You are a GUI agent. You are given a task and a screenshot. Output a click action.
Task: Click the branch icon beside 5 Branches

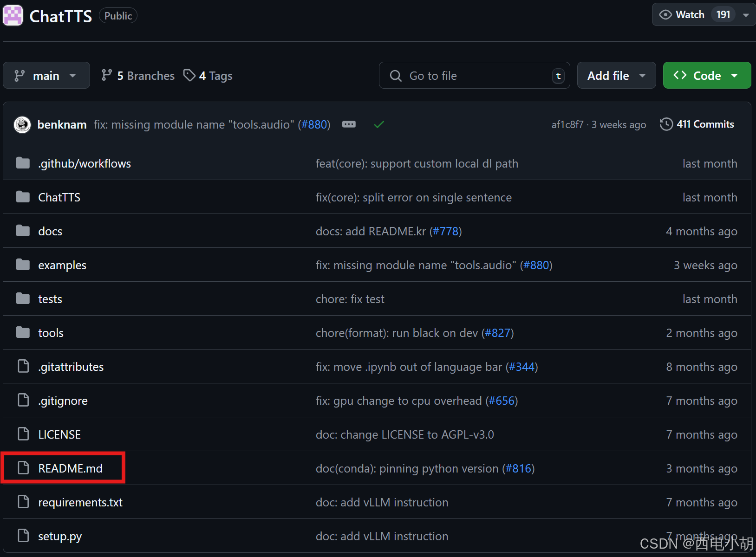click(x=107, y=75)
